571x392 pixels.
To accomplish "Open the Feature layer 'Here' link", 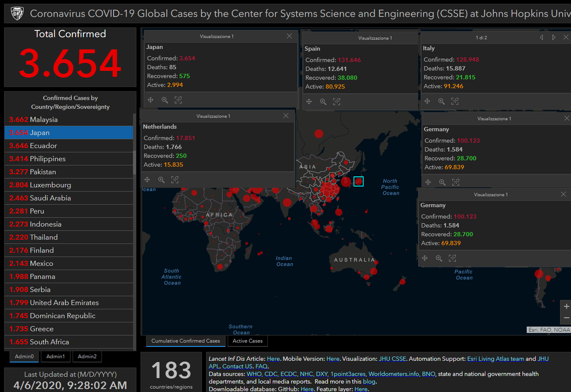I will click(361, 389).
